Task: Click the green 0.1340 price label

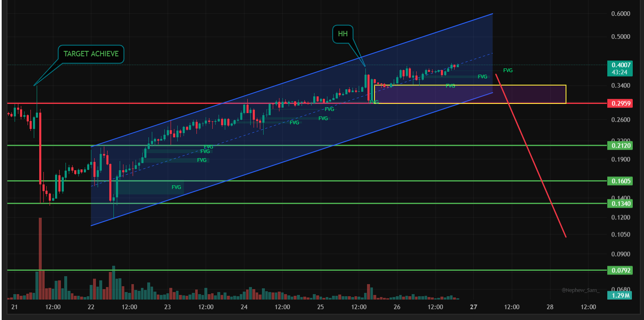Action: click(620, 204)
